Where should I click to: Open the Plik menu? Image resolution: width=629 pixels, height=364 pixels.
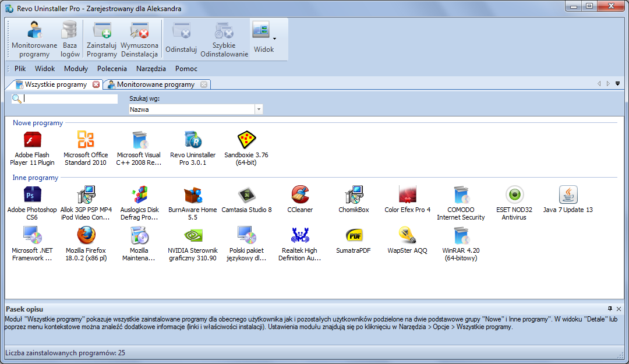click(x=20, y=69)
